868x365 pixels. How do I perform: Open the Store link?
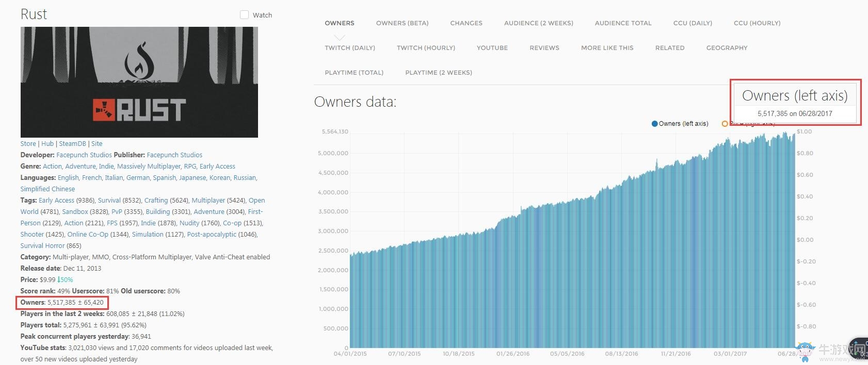[x=28, y=144]
